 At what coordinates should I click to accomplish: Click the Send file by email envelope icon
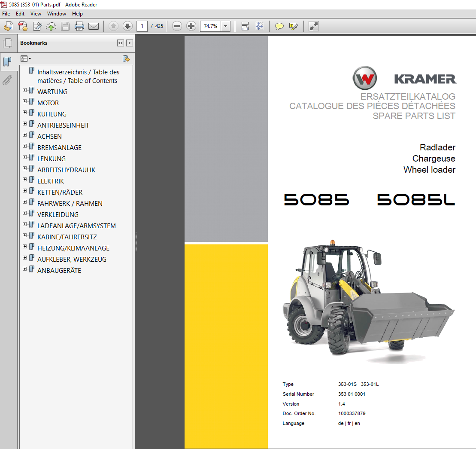pos(94,26)
